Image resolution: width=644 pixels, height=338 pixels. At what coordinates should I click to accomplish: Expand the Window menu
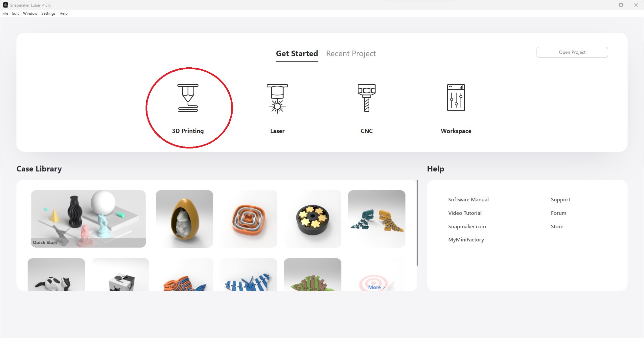pyautogui.click(x=30, y=13)
